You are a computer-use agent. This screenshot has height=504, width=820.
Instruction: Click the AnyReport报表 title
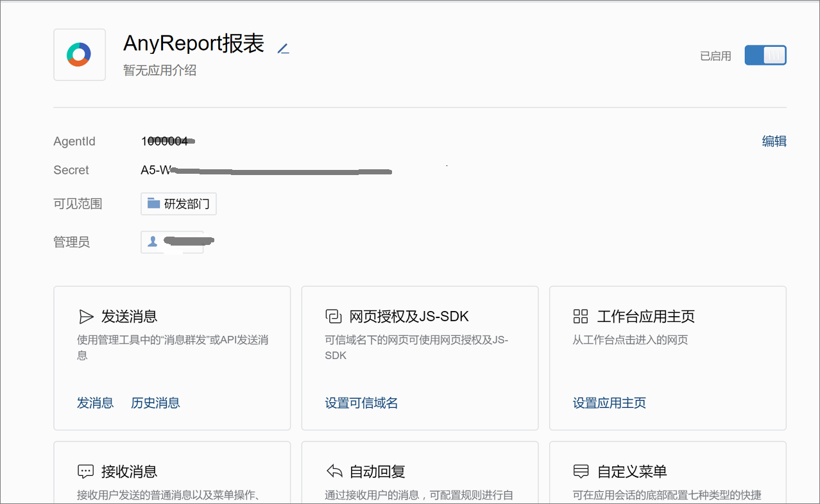(194, 44)
